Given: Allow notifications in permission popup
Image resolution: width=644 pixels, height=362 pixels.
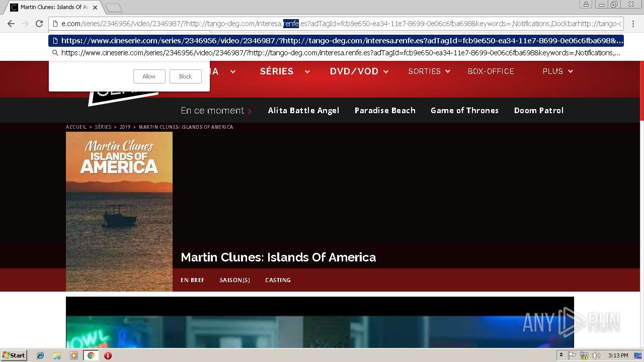Looking at the screenshot, I should (149, 76).
